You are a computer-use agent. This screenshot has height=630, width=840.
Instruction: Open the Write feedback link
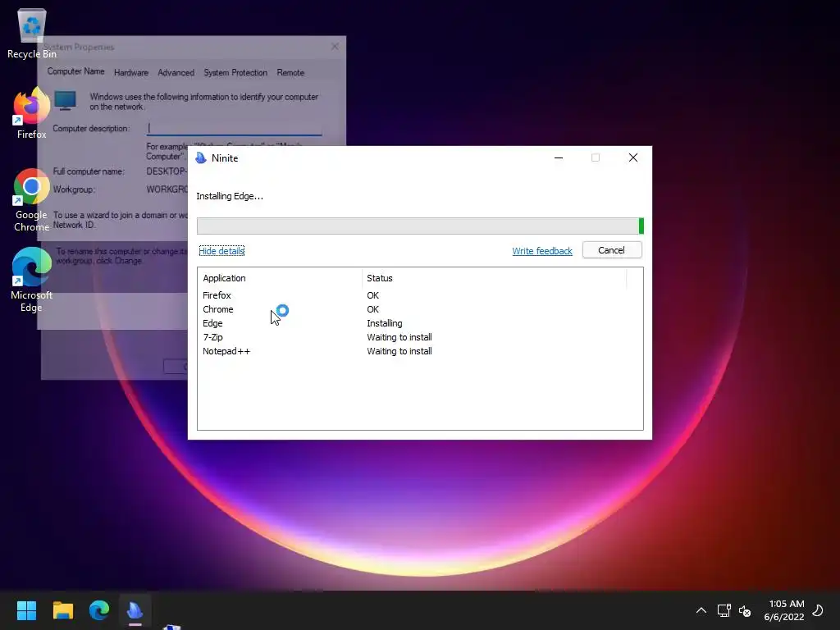[542, 251]
